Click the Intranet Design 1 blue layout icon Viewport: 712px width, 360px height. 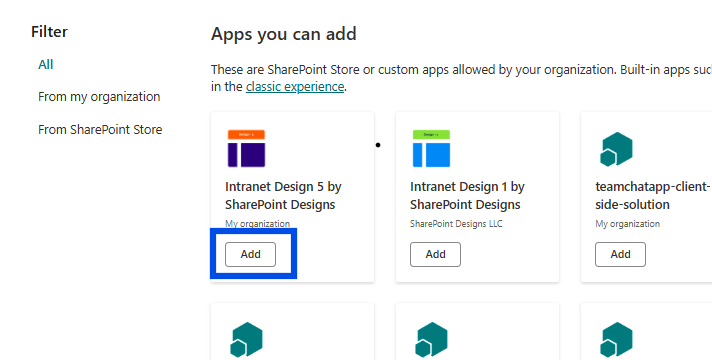click(x=431, y=148)
